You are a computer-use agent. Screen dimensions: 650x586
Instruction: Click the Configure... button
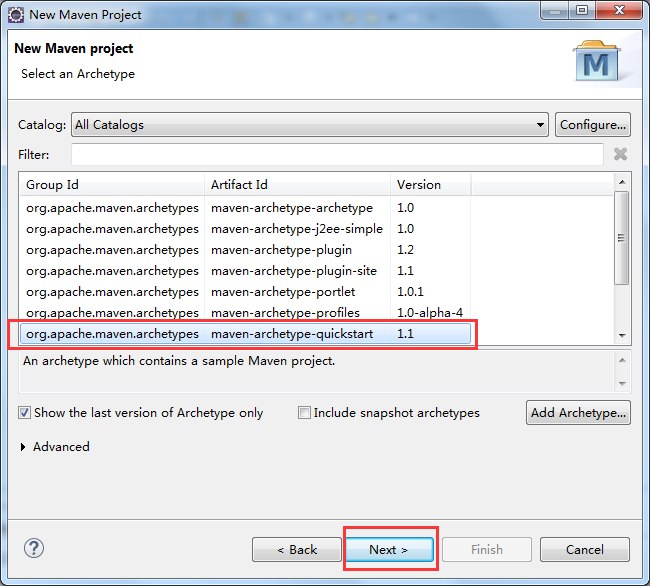pos(593,125)
